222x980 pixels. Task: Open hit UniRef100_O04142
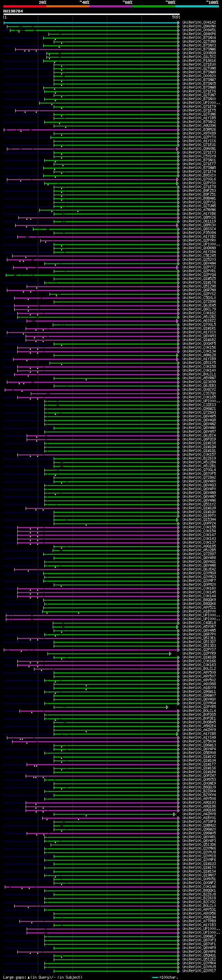199,23
